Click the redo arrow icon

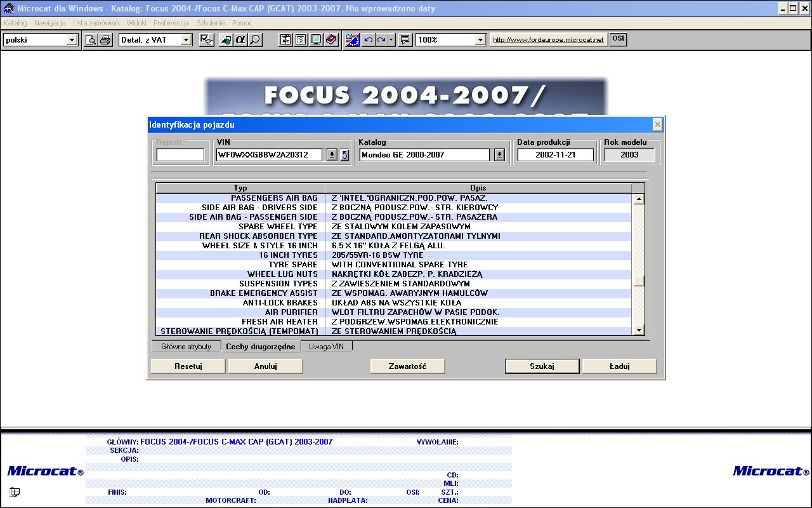[x=381, y=40]
